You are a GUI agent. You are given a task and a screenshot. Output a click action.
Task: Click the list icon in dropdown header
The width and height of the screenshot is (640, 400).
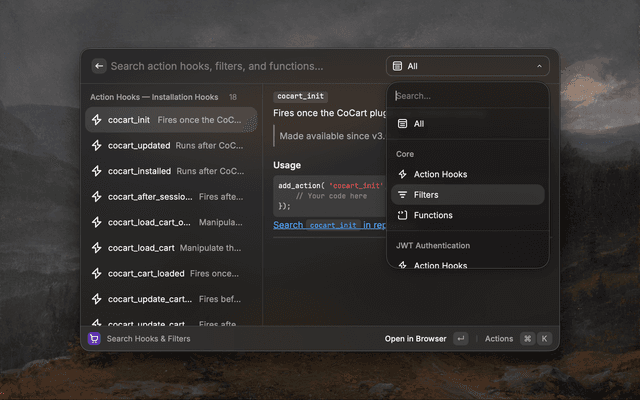coord(397,66)
